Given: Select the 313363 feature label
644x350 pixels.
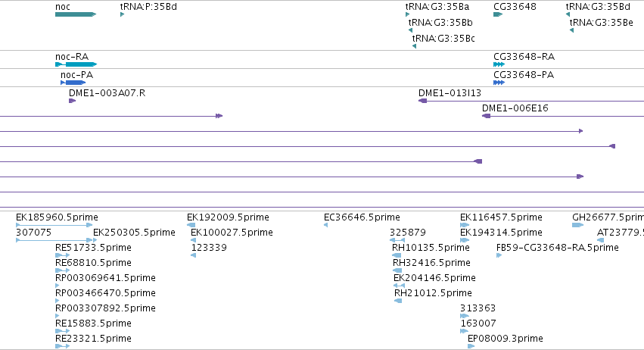Looking at the screenshot, I should 478,308.
